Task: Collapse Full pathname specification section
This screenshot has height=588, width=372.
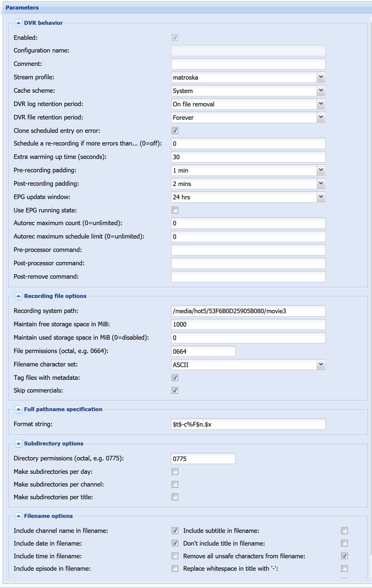Action: [19, 409]
